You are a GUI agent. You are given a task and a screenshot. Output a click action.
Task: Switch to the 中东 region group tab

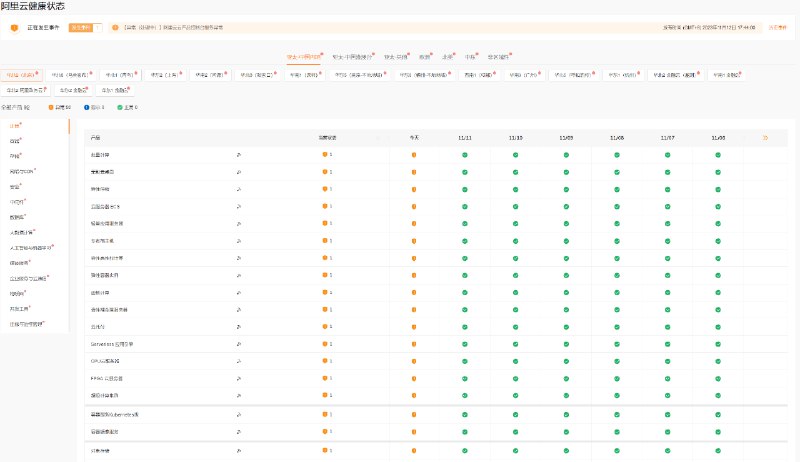[x=470, y=57]
